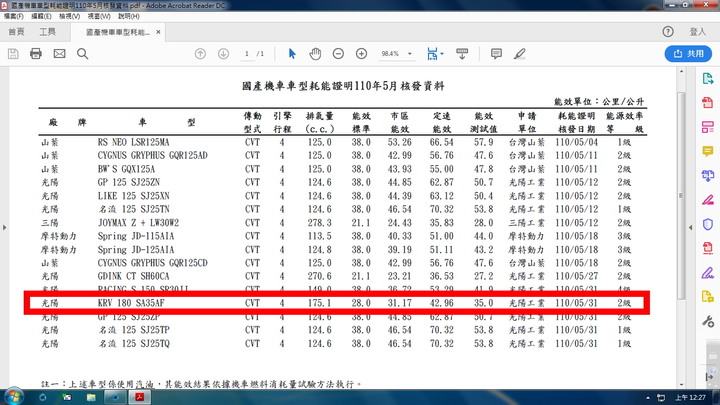Viewport: 720px width, 405px height.
Task: Open Combine Files tool in right pane
Action: coord(708,175)
